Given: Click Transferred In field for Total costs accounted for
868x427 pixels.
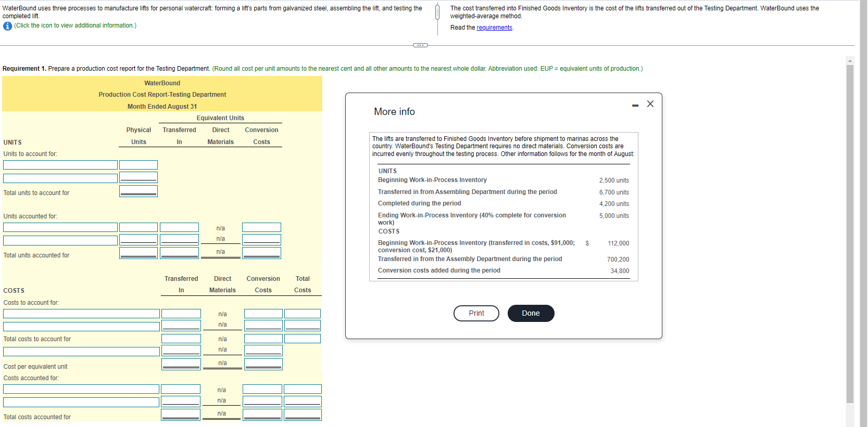Looking at the screenshot, I should click(181, 415).
